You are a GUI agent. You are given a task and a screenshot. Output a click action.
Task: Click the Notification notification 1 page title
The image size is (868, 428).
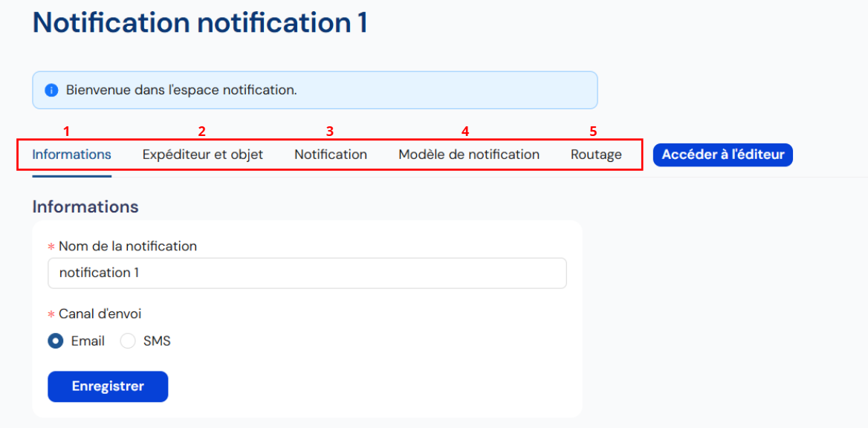[x=200, y=23]
